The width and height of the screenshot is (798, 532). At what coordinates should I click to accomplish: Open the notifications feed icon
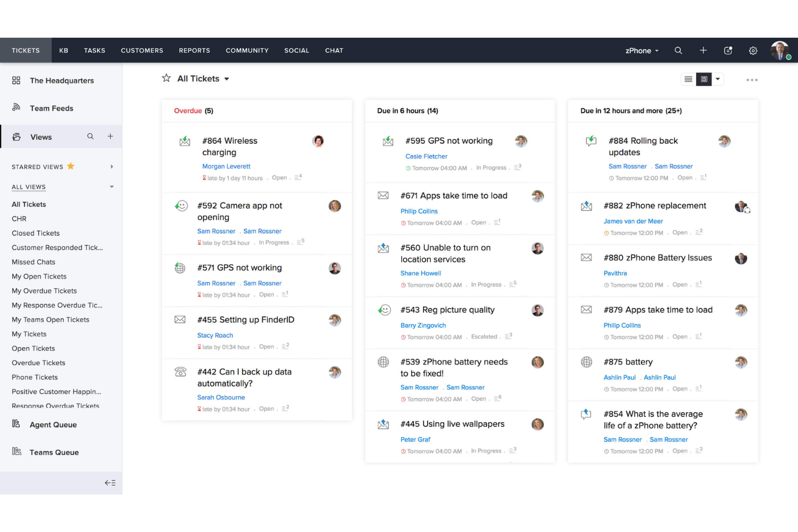tap(728, 50)
